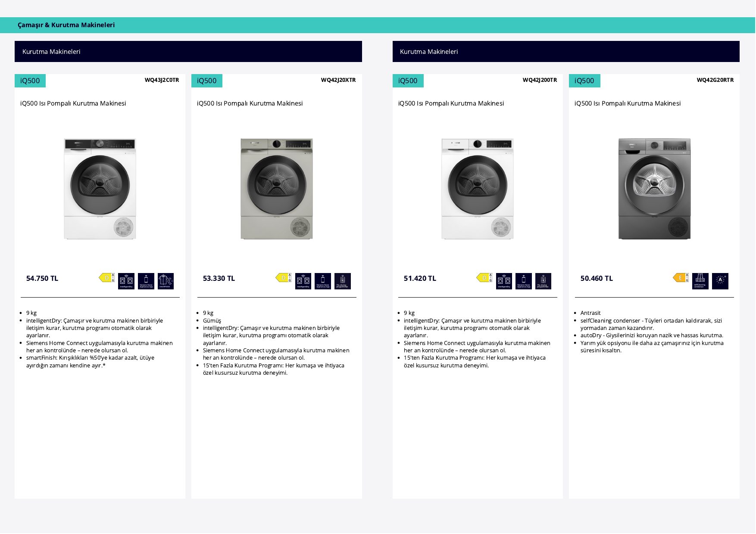Click the Siemens Home Connect bullet under 53.330 TL
This screenshot has height=534, width=756.
pos(276,354)
